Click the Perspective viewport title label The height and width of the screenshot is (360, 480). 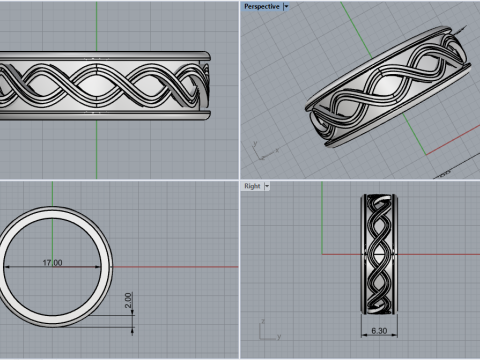tap(261, 7)
